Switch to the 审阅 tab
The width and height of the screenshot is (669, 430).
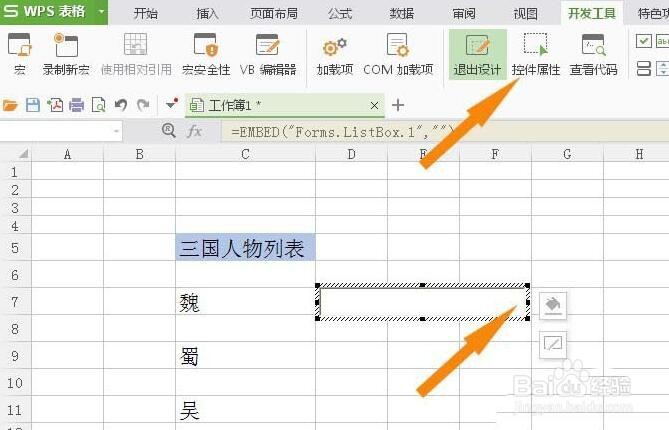(x=464, y=14)
